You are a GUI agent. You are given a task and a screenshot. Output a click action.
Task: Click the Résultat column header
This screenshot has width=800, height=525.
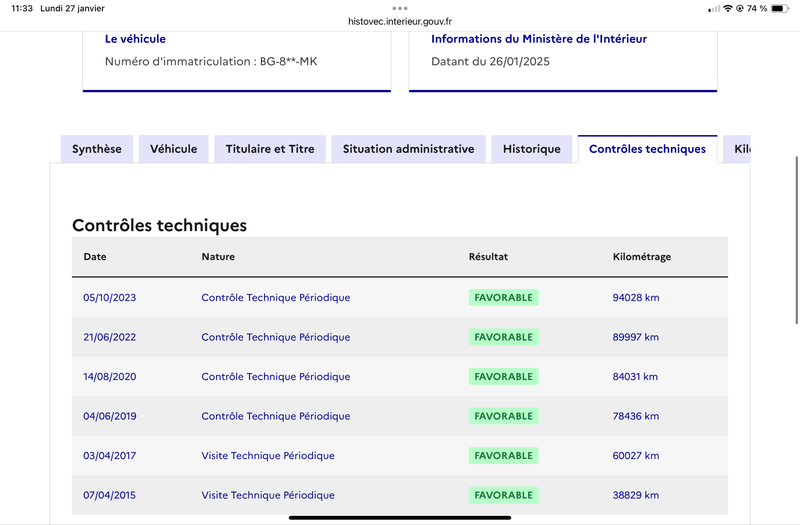coord(488,257)
